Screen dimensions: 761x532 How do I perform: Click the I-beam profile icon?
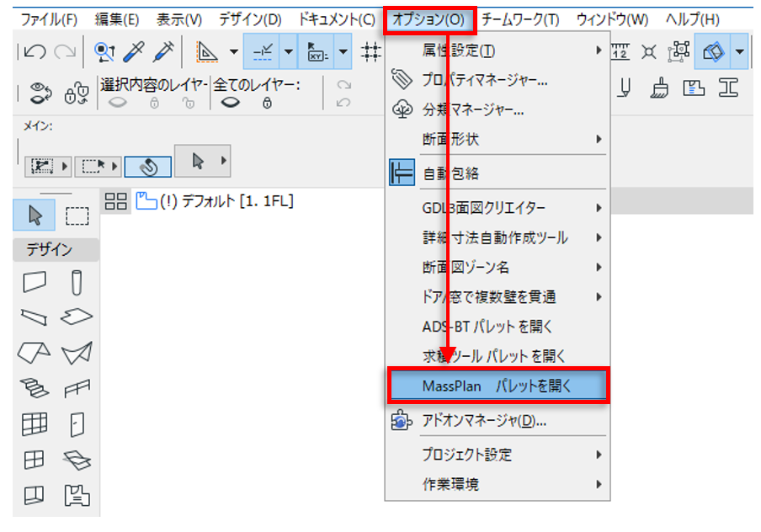728,88
